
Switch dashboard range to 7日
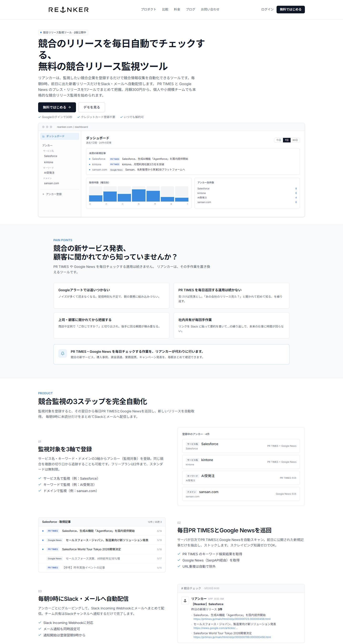point(287,140)
